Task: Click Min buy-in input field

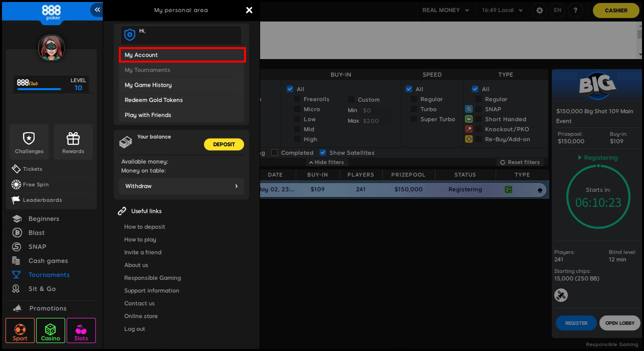Action: [x=377, y=110]
